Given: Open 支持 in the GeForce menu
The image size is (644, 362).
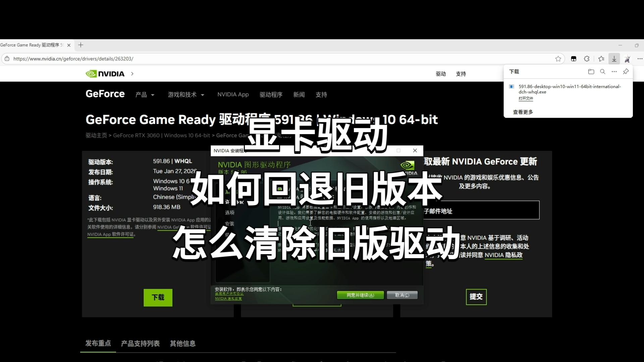Looking at the screenshot, I should 321,95.
